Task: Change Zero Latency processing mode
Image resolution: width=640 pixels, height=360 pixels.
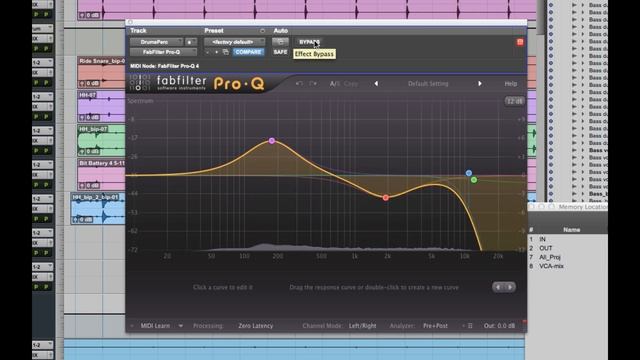Action: tap(256, 326)
